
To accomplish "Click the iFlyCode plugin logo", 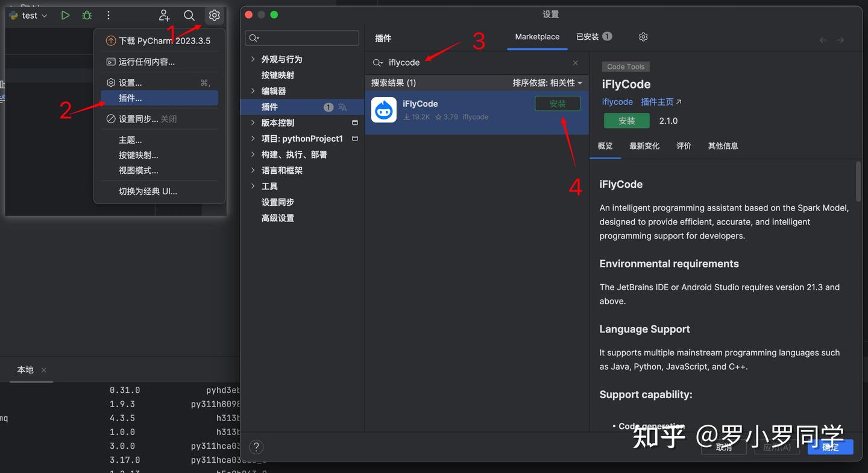I will [x=383, y=109].
